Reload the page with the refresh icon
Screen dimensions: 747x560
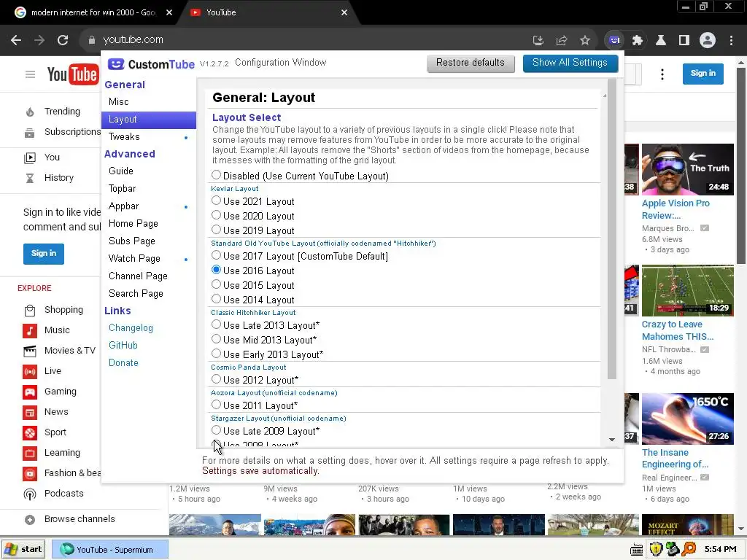tap(63, 40)
